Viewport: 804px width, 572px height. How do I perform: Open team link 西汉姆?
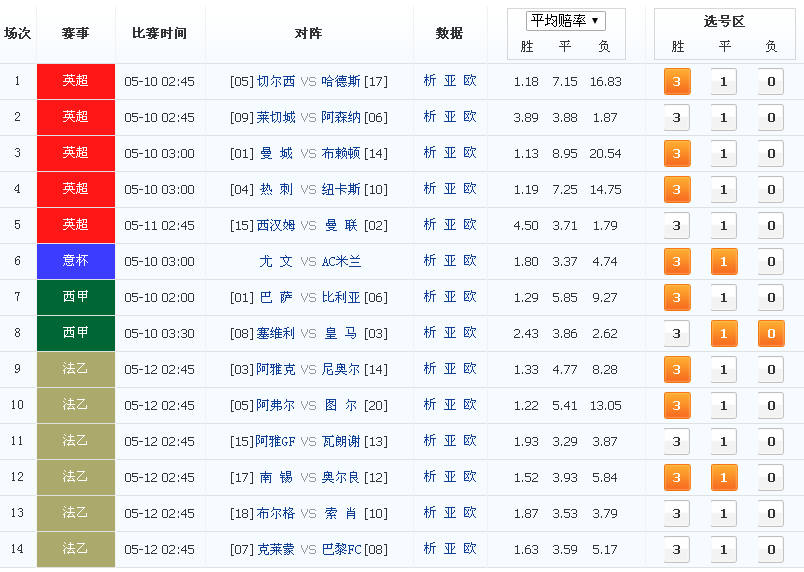click(276, 226)
